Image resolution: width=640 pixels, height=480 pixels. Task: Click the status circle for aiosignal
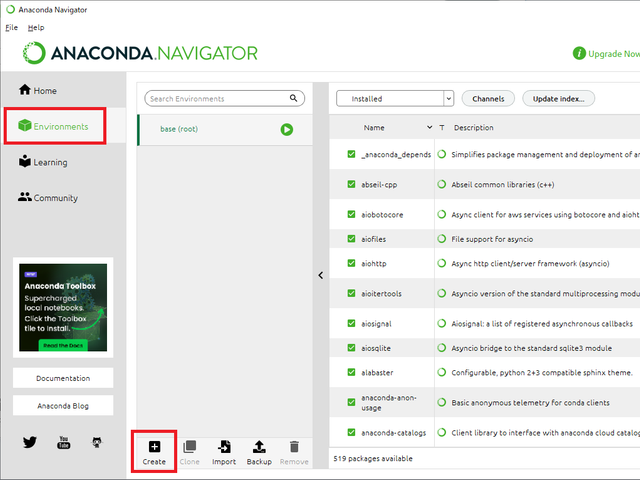pyautogui.click(x=442, y=323)
